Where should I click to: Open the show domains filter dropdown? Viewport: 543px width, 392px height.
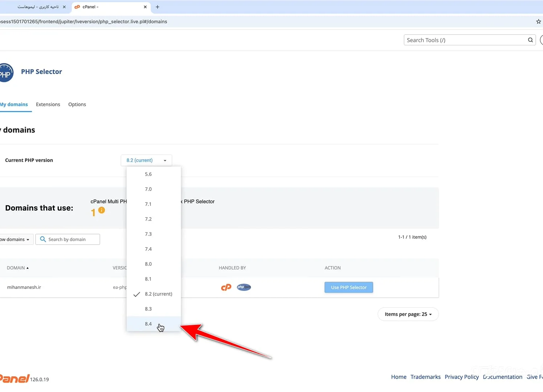[x=15, y=240]
